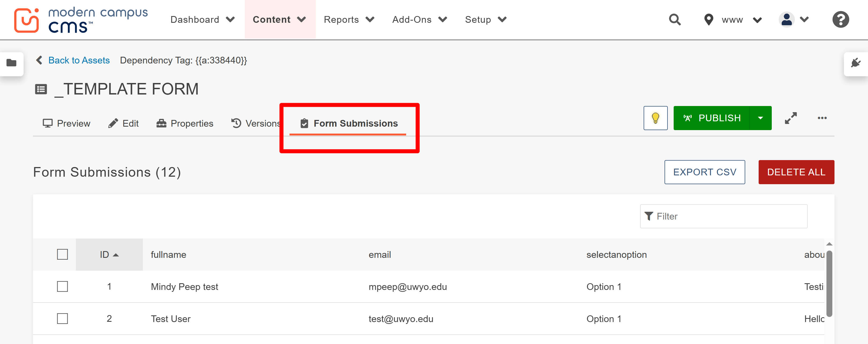Click the EXPORT CSV button

coord(704,172)
